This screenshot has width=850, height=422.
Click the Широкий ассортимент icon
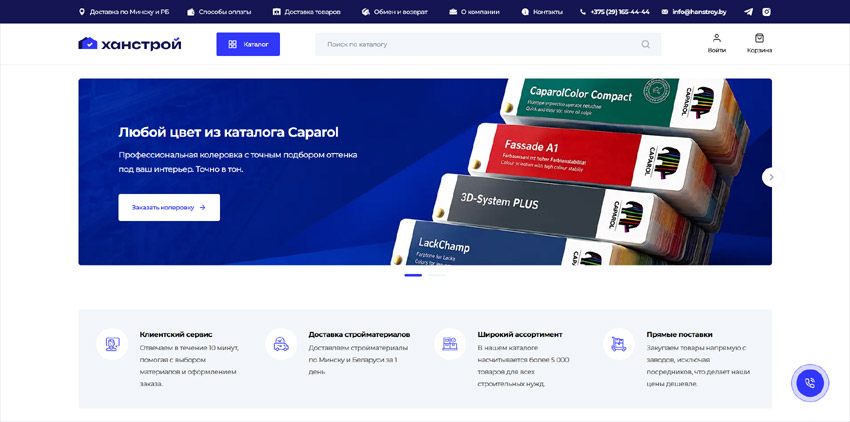pos(450,344)
